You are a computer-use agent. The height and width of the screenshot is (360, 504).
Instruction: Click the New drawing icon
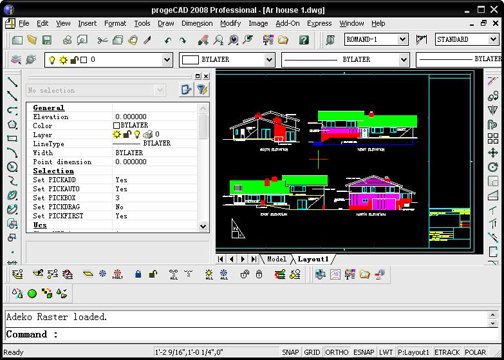click(17, 40)
